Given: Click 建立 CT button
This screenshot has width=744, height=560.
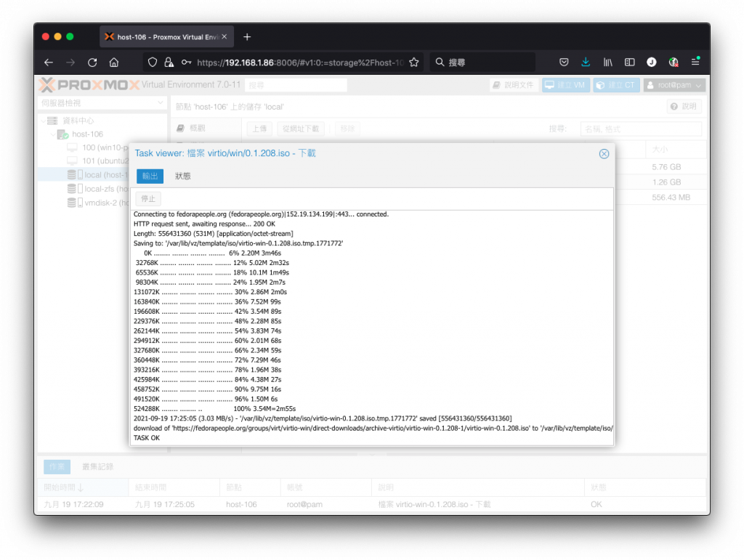Looking at the screenshot, I should pos(615,85).
